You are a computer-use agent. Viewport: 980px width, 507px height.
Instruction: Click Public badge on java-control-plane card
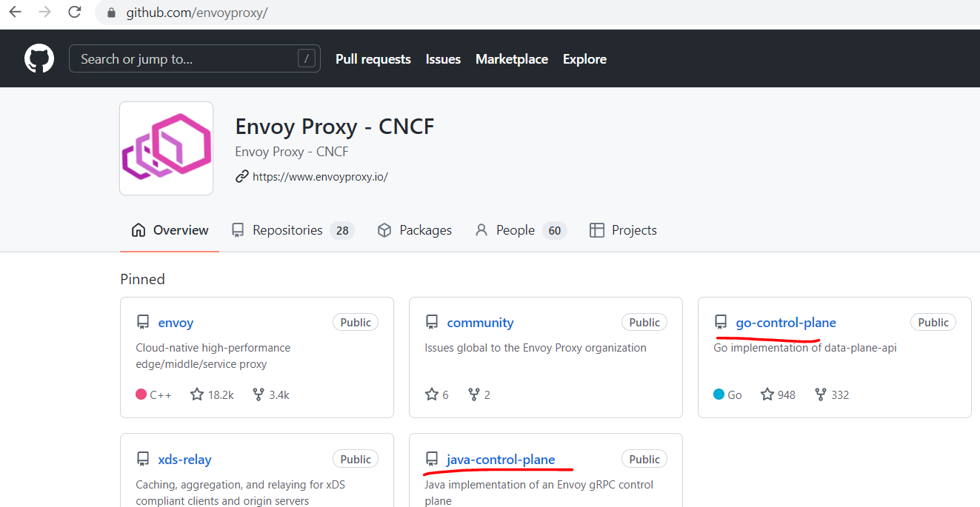coord(644,459)
